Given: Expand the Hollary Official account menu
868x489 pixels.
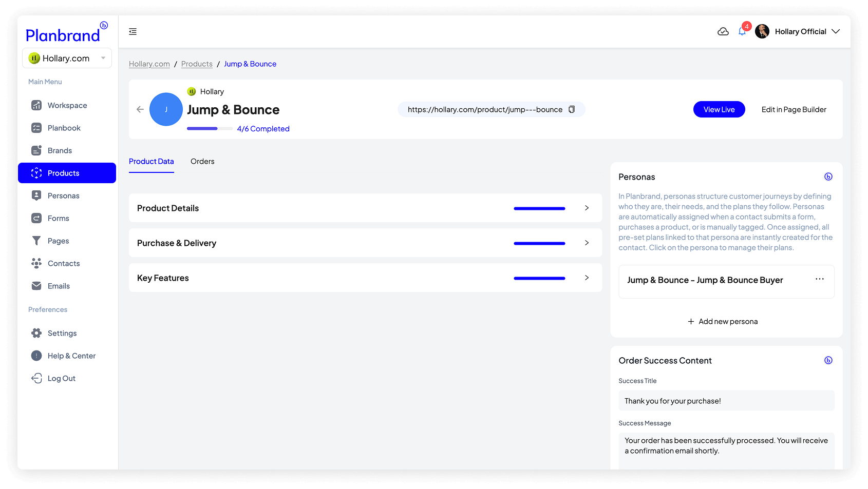Looking at the screenshot, I should (835, 32).
